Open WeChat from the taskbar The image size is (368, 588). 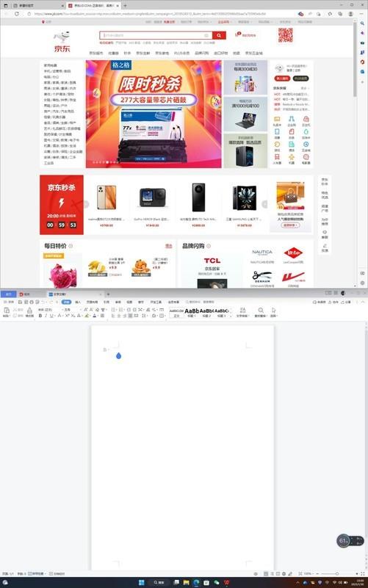[217, 582]
